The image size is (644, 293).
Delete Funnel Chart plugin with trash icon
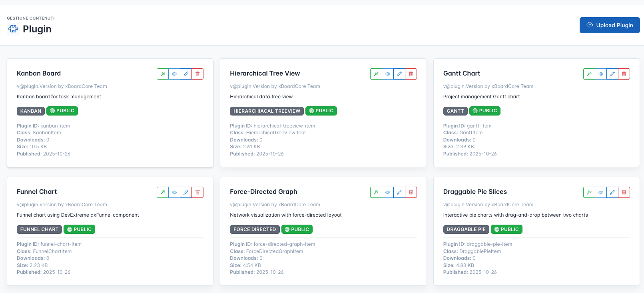pyautogui.click(x=197, y=192)
